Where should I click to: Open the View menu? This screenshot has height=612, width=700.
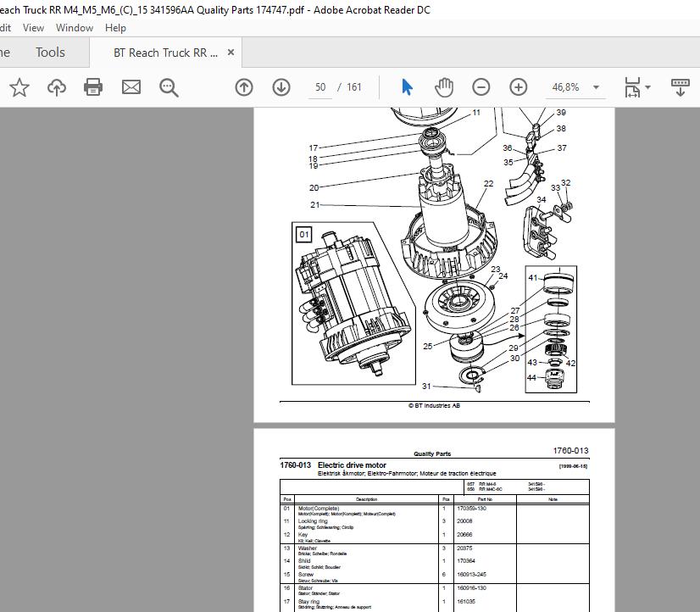click(34, 28)
